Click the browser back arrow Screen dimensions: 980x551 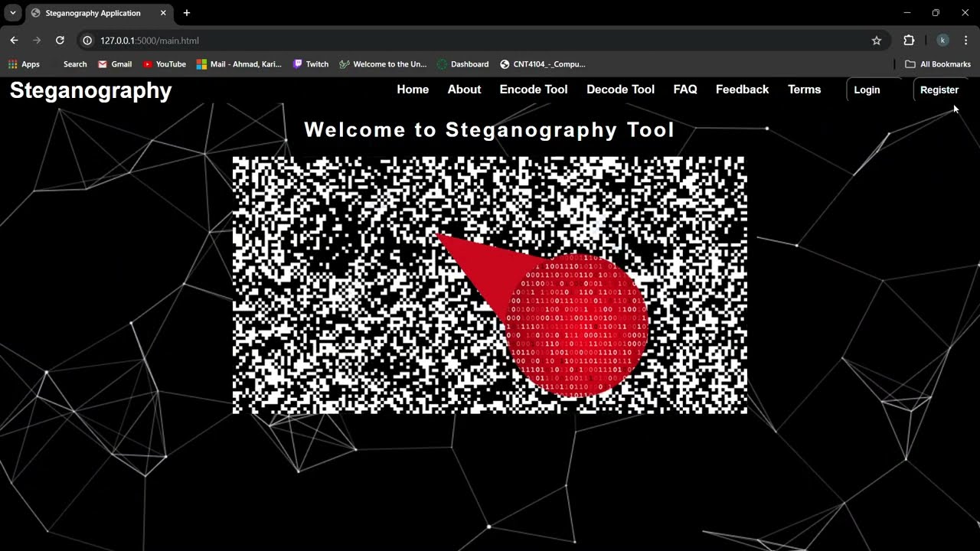14,41
